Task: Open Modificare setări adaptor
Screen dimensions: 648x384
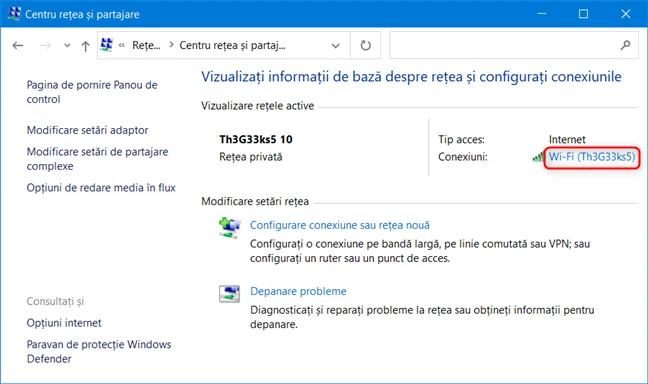Action: pyautogui.click(x=87, y=130)
